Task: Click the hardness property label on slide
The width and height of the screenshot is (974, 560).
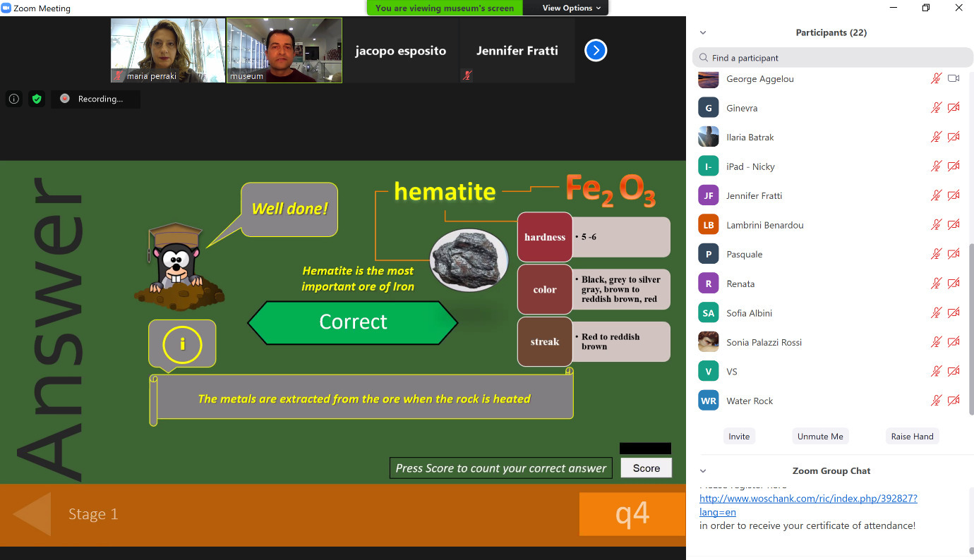Action: pos(545,237)
